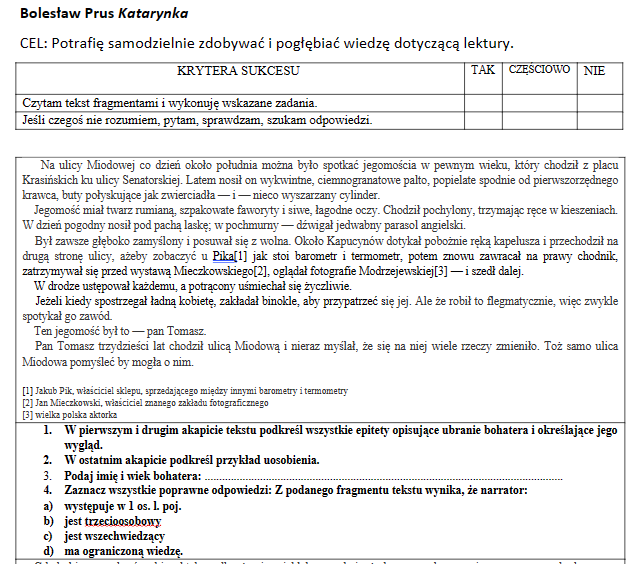Click the footnote about Jan Mieczkowski

pyautogui.click(x=145, y=402)
